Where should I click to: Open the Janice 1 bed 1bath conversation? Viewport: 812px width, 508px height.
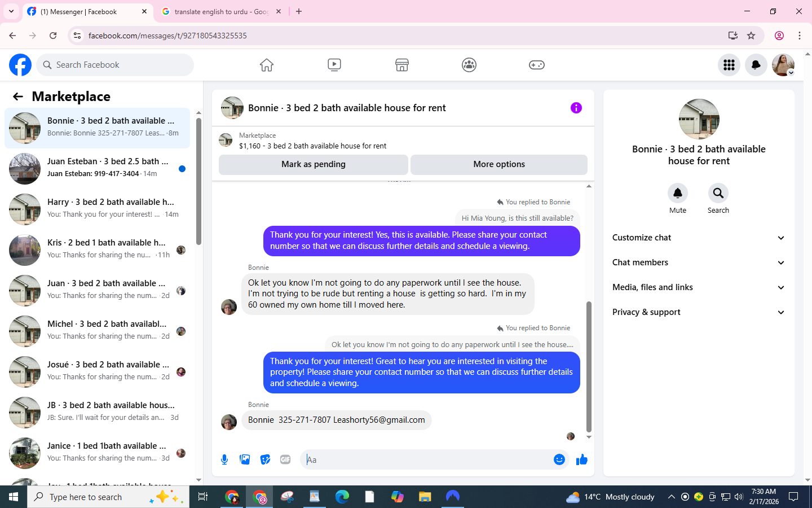click(x=97, y=453)
